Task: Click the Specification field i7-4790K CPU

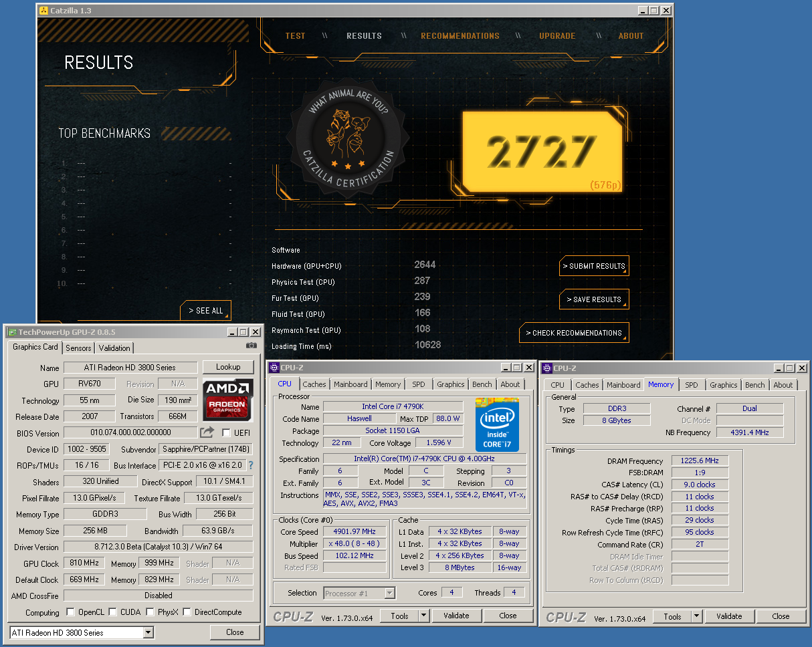Action: pos(424,459)
